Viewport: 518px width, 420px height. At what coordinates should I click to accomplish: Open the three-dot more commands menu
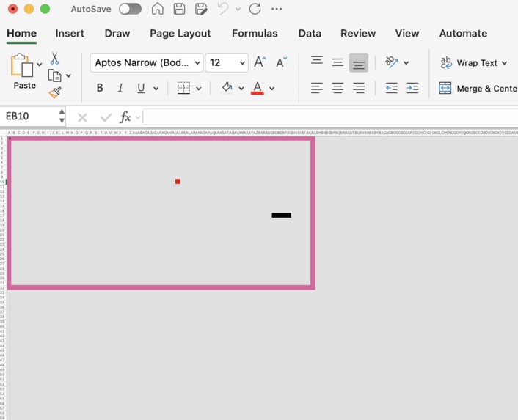click(x=277, y=9)
